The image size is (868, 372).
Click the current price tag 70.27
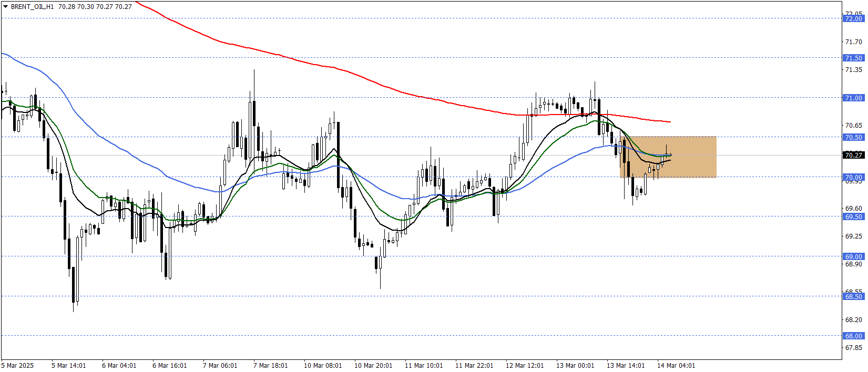point(853,155)
